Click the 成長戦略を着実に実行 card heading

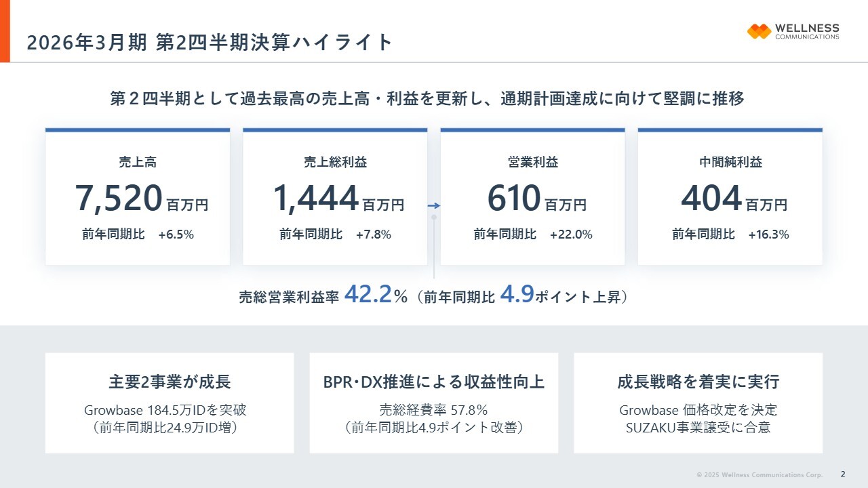[x=698, y=382]
